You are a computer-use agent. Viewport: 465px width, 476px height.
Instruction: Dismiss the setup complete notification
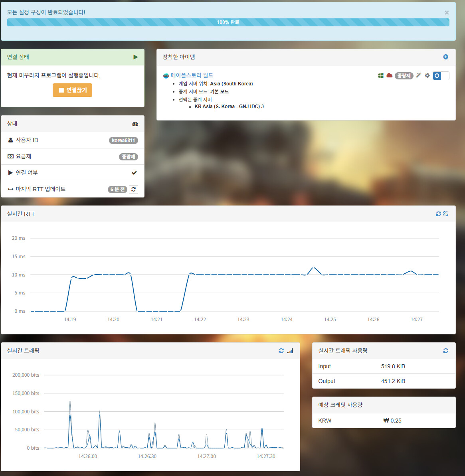coord(447,13)
